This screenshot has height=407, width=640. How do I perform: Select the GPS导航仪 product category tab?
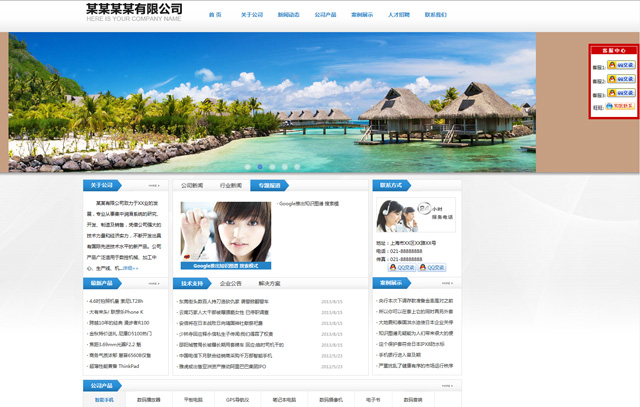238,400
